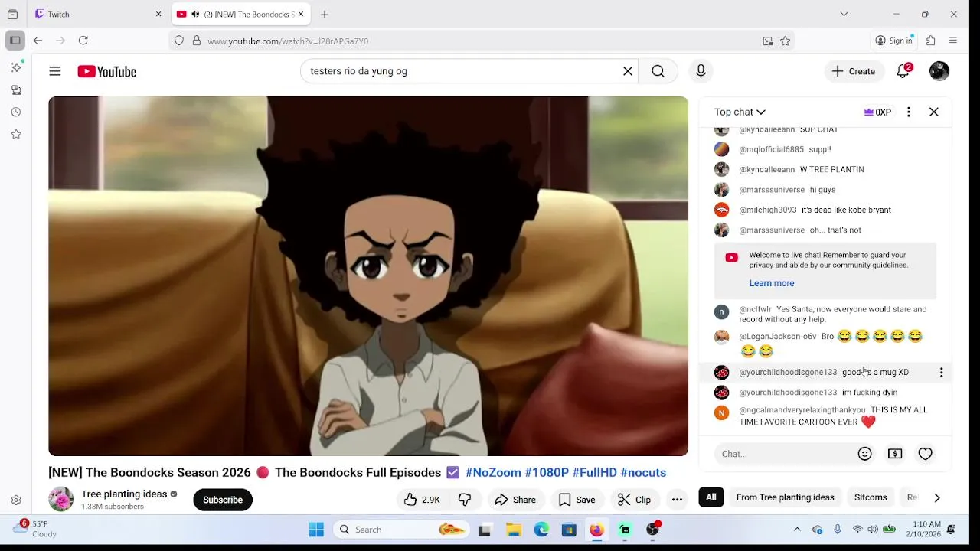Open the chat emoji picker
980x551 pixels.
pos(865,454)
